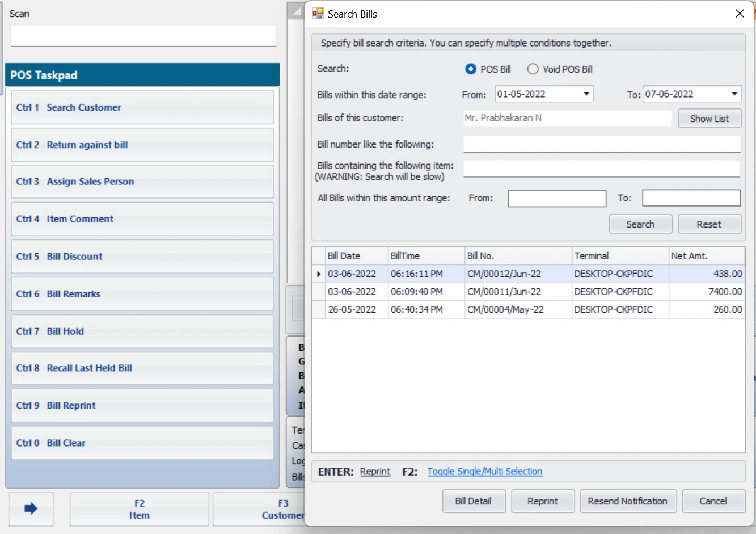Select the POS Bill radio option
The height and width of the screenshot is (534, 756).
click(x=471, y=69)
